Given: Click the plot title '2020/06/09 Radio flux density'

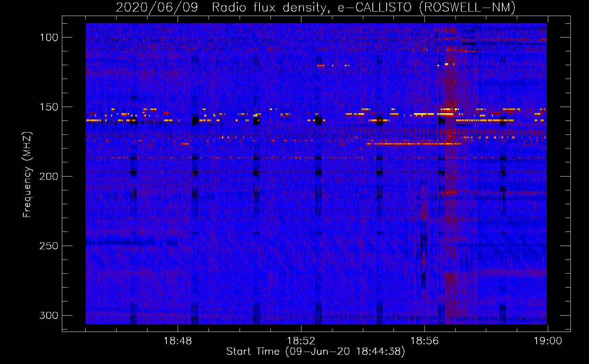Looking at the screenshot, I should 316,7.
